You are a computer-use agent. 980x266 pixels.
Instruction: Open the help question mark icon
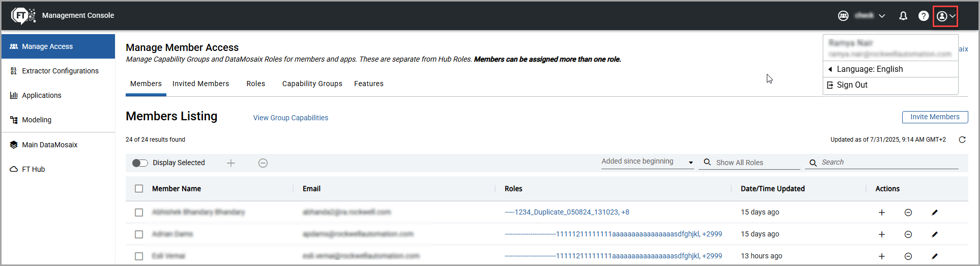923,16
